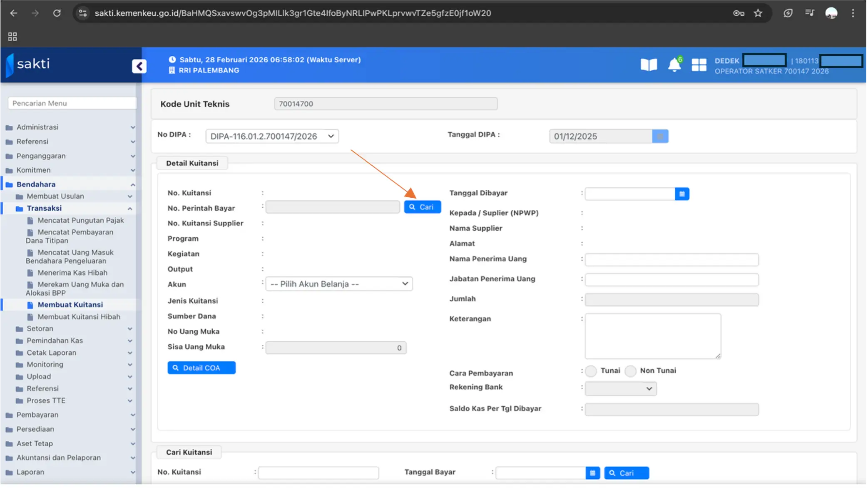Viewport: 868px width, 490px height.
Task: Open Mencatat Pungutan Pajak menu item
Action: pos(80,220)
